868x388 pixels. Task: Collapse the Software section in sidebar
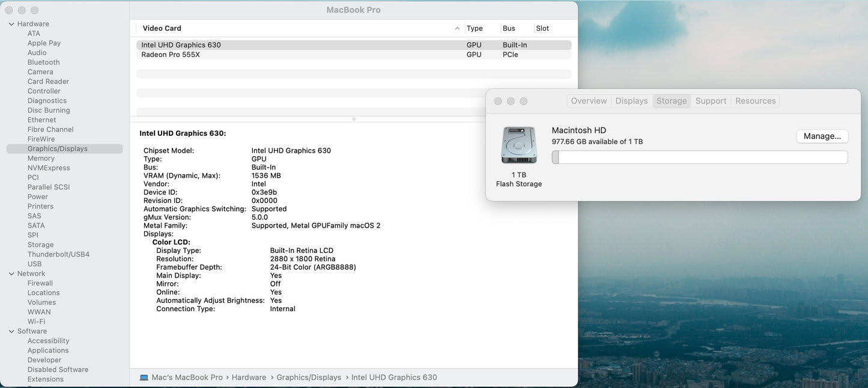(x=10, y=330)
